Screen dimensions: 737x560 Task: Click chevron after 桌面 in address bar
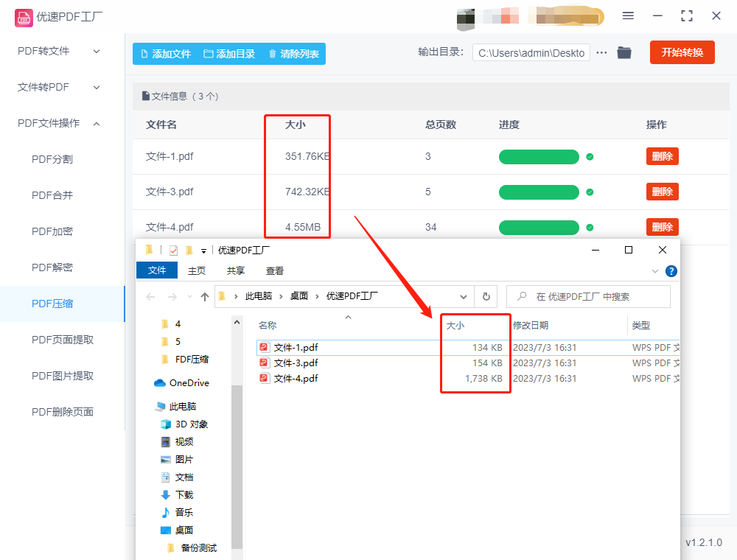coord(317,296)
